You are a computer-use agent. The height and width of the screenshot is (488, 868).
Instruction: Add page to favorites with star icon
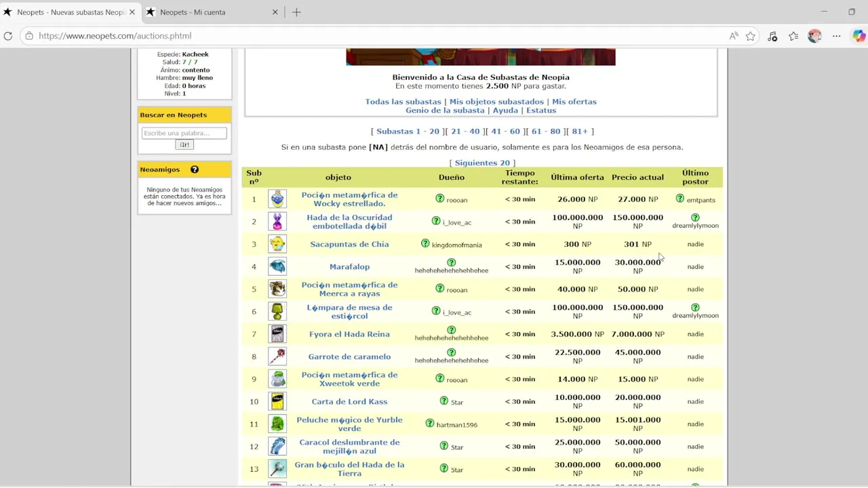751,36
